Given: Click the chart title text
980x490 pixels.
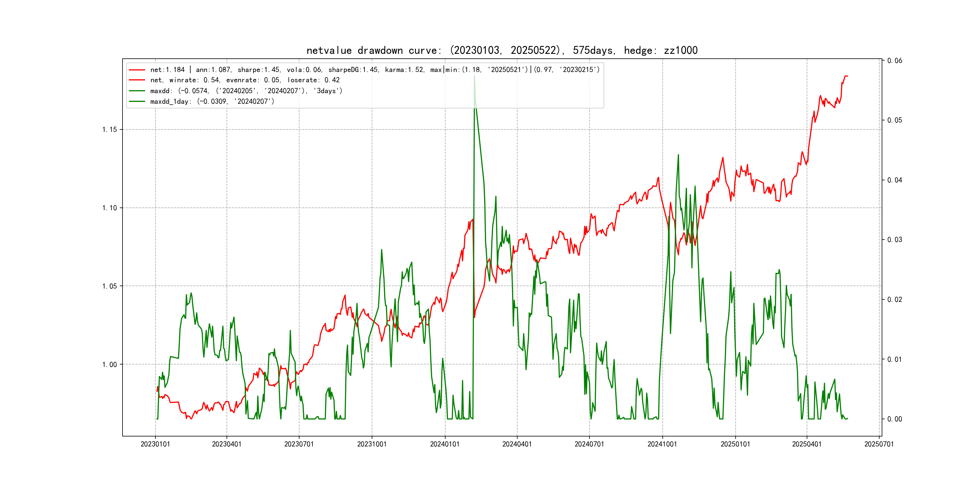Looking at the screenshot, I should [502, 51].
